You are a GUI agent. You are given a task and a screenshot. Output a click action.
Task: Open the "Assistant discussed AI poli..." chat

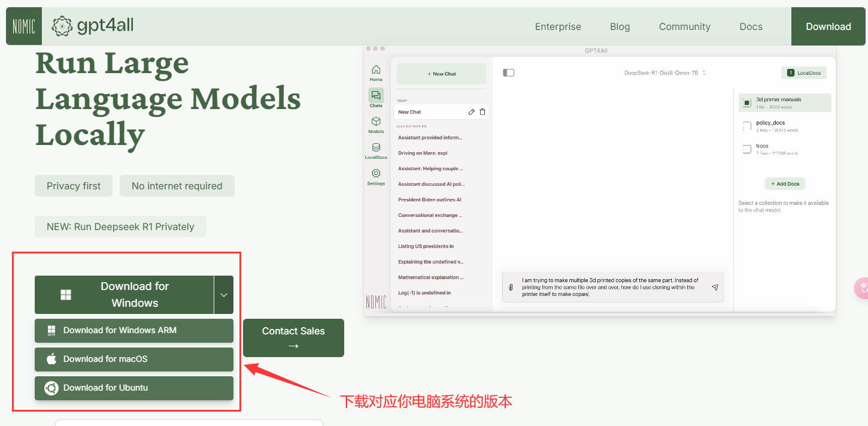431,185
